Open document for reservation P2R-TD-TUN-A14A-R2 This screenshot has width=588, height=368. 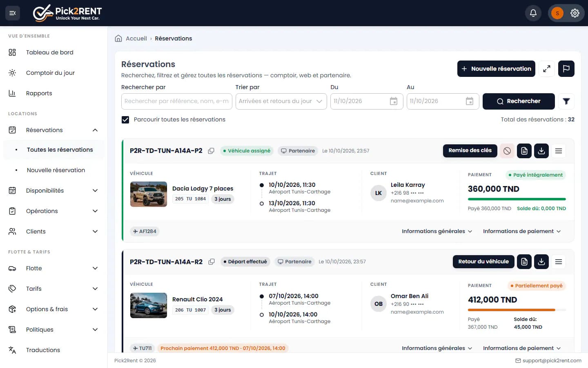(x=524, y=262)
